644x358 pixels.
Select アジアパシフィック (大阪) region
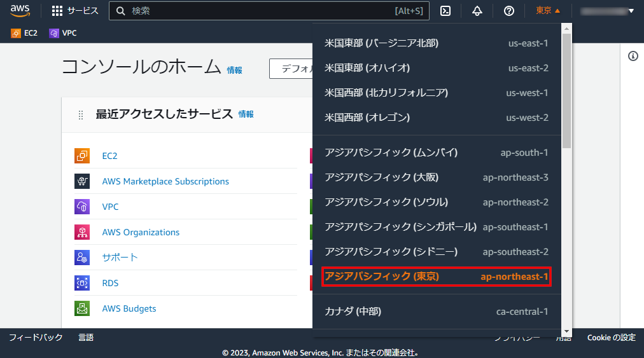pos(437,177)
